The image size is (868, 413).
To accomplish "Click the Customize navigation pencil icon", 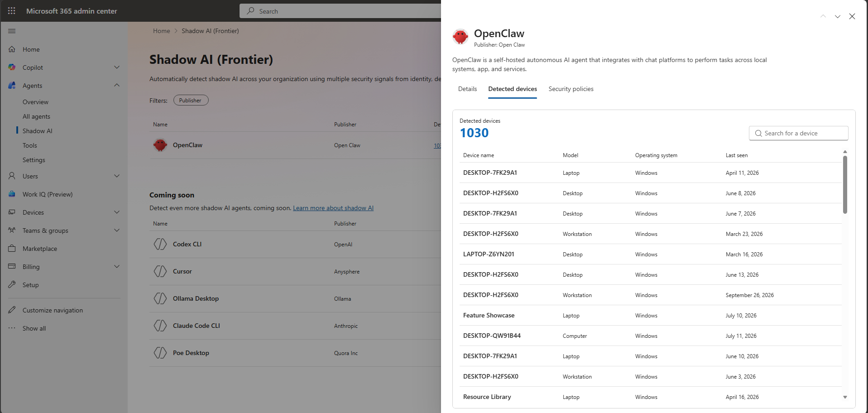I will 12,310.
